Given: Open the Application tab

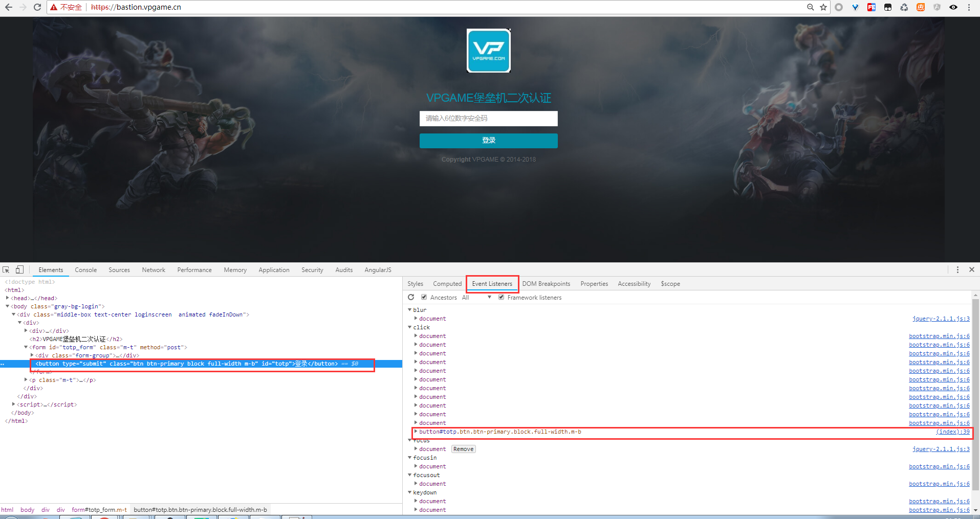Looking at the screenshot, I should [x=274, y=270].
